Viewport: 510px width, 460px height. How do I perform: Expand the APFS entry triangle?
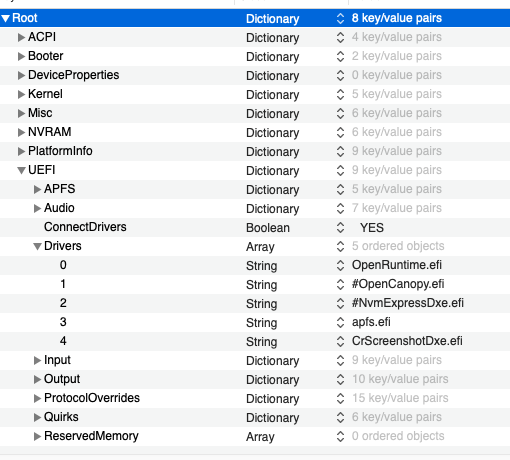tap(37, 189)
